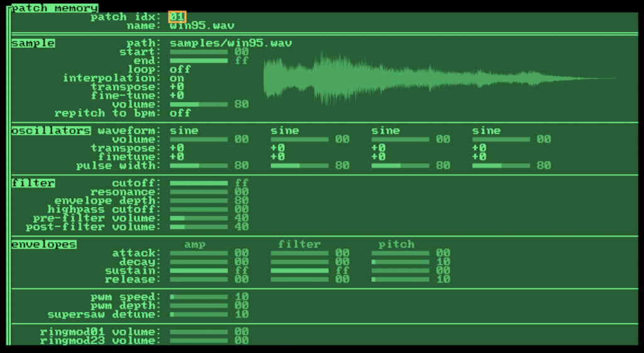Adjust fourth oscillator pulse width slider
644x353 pixels.
pyautogui.click(x=501, y=165)
